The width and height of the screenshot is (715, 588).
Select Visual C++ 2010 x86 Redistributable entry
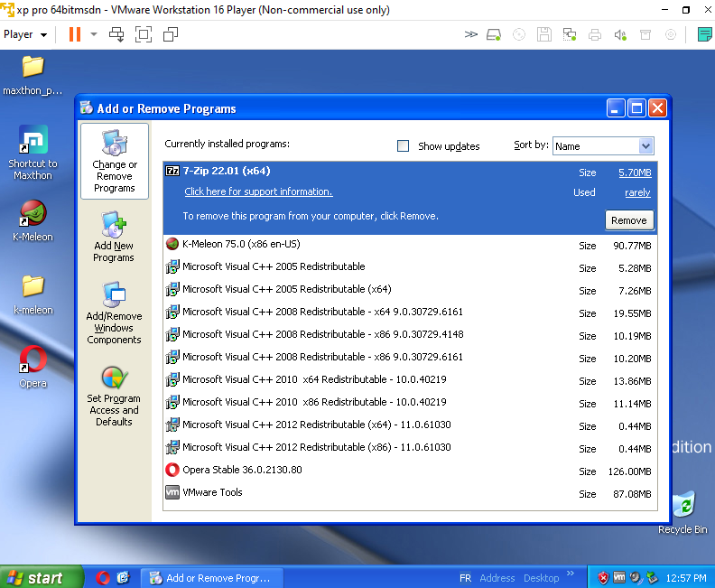click(x=410, y=403)
